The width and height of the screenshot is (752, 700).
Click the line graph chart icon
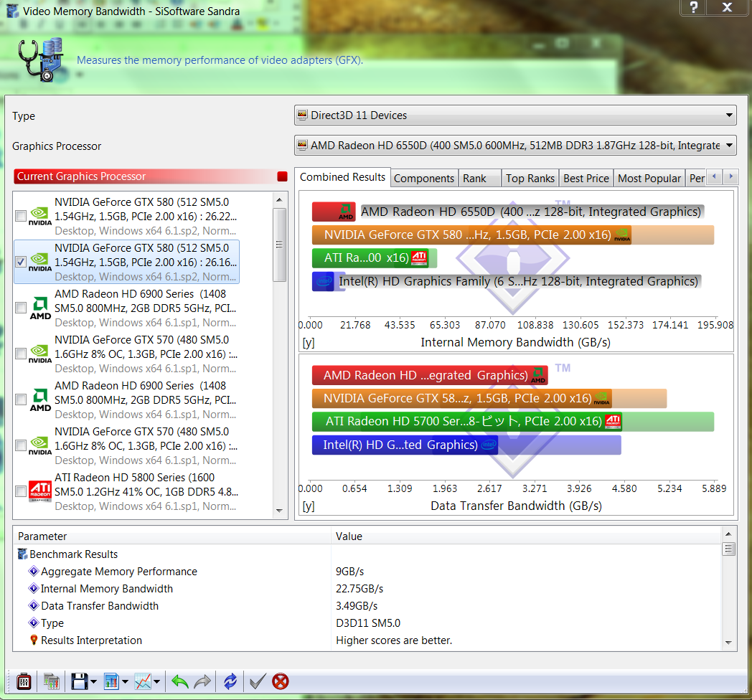coord(143,681)
